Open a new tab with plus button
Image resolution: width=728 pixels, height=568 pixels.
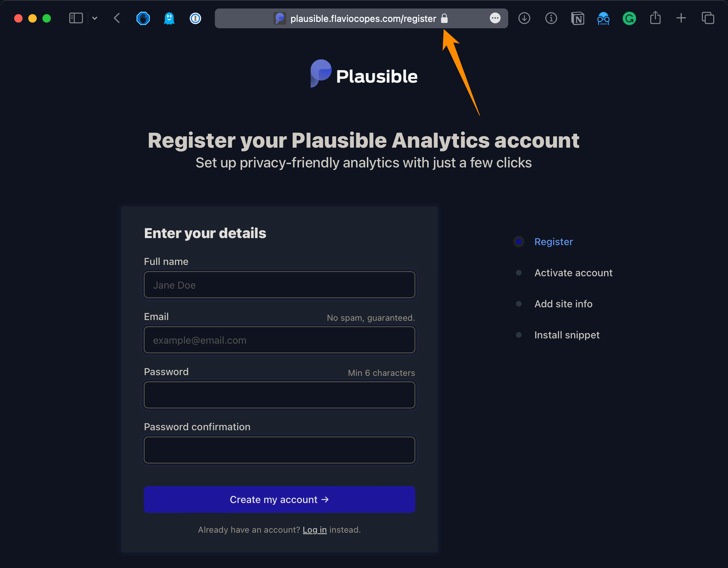(681, 18)
